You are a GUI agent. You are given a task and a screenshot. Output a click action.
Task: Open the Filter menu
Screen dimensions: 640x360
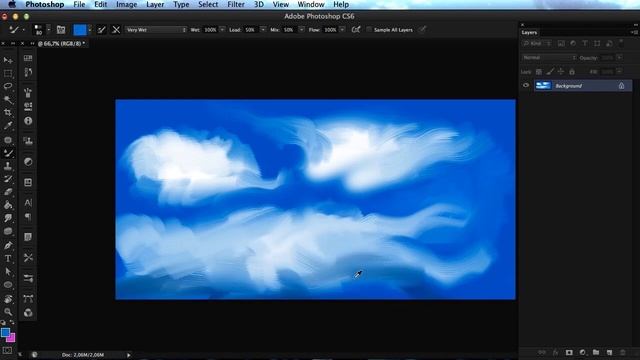(236, 4)
